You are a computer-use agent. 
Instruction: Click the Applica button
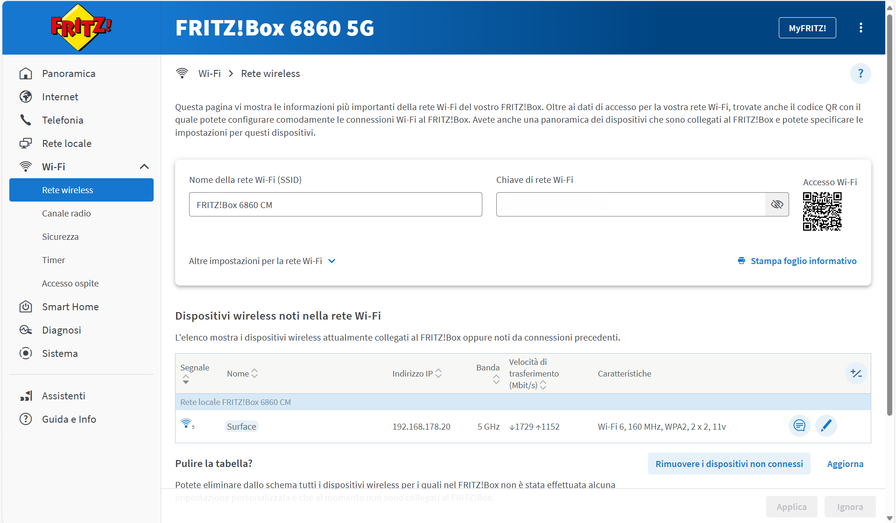pyautogui.click(x=791, y=506)
